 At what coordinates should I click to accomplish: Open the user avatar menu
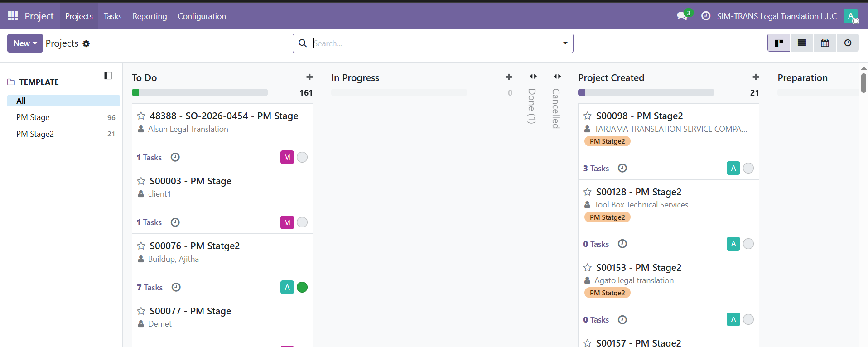click(x=851, y=16)
